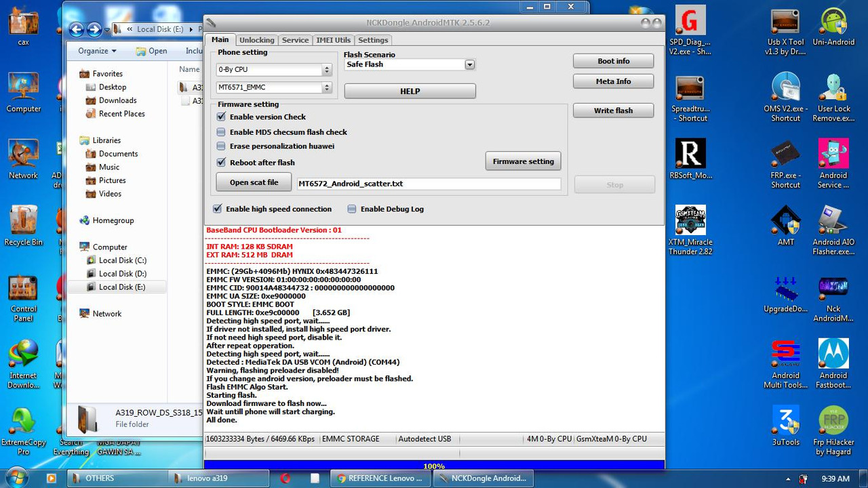This screenshot has width=868, height=488.
Task: Enable MD5 checksum flash check
Action: pos(221,132)
